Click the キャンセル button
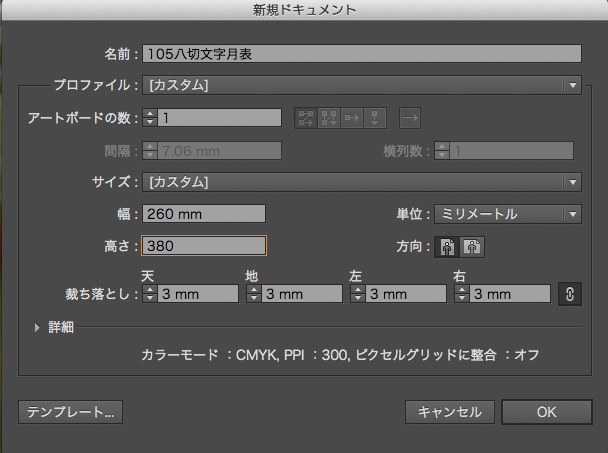This screenshot has width=608, height=453. 450,412
